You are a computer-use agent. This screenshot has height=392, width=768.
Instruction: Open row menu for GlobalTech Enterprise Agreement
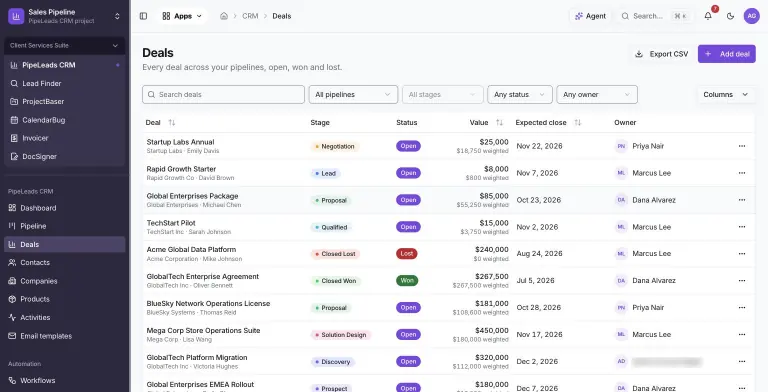742,281
